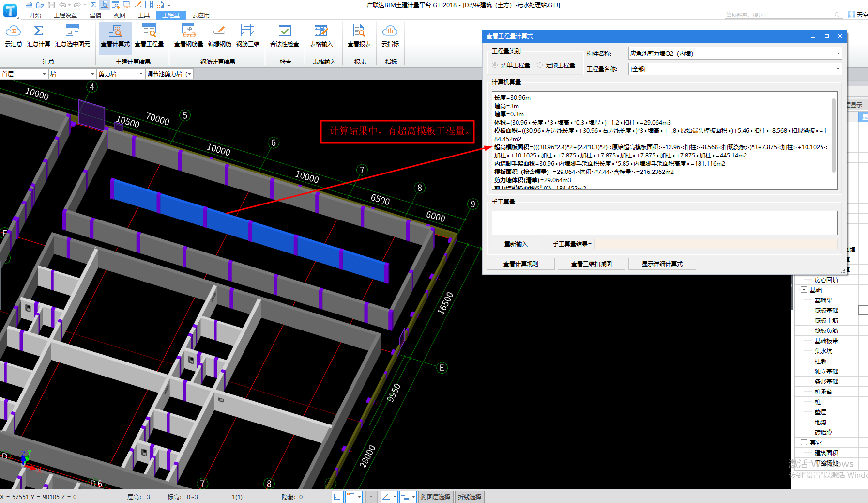868x503 pixels.
Task: Open 云指标 cloud indicators
Action: click(x=390, y=36)
